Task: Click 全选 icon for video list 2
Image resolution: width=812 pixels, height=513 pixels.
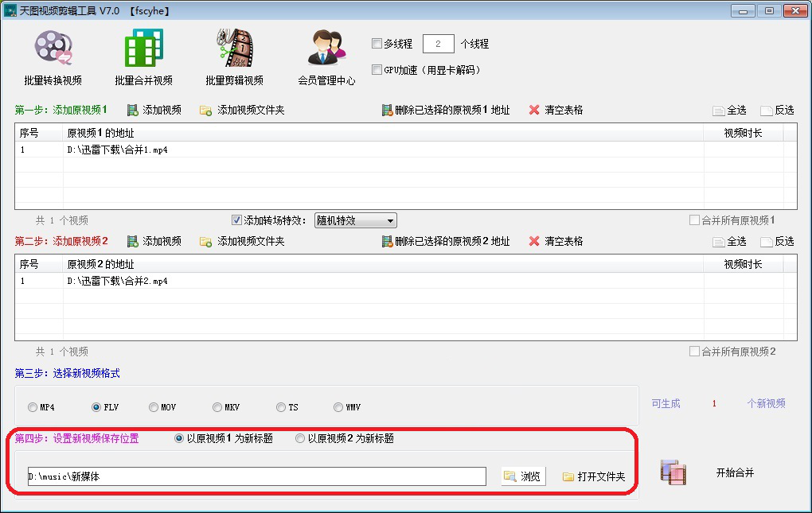Action: tap(718, 242)
